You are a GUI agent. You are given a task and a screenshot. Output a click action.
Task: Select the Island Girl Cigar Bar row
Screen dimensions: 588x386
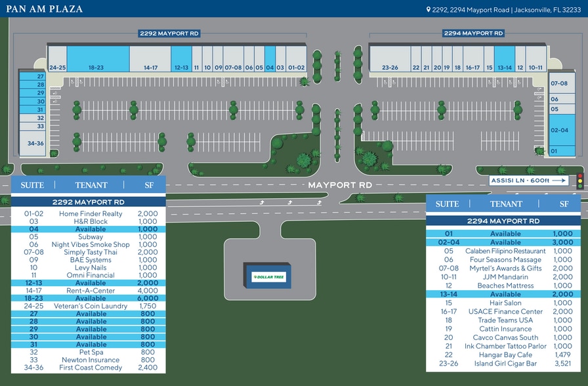tap(503, 363)
